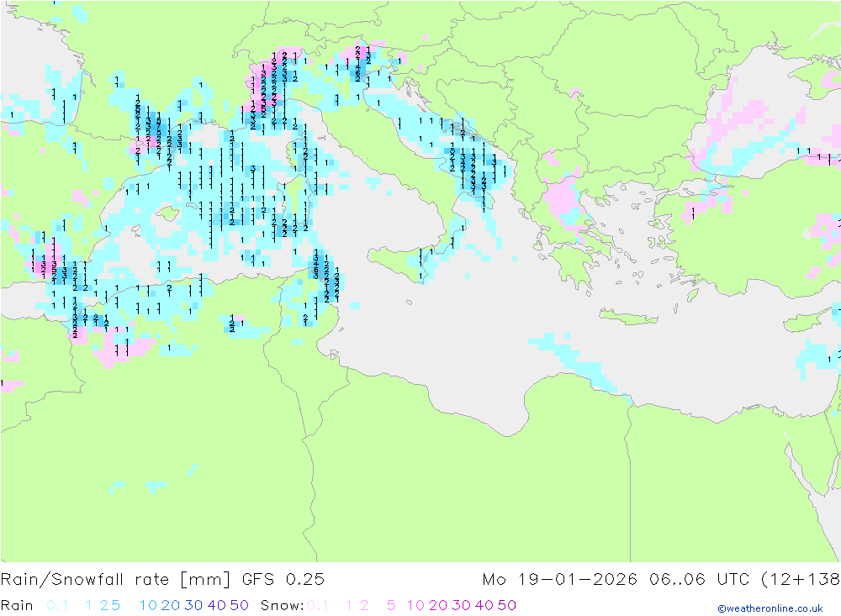Click the Rain 30 legend value
The height and width of the screenshot is (616, 841).
pyautogui.click(x=193, y=605)
